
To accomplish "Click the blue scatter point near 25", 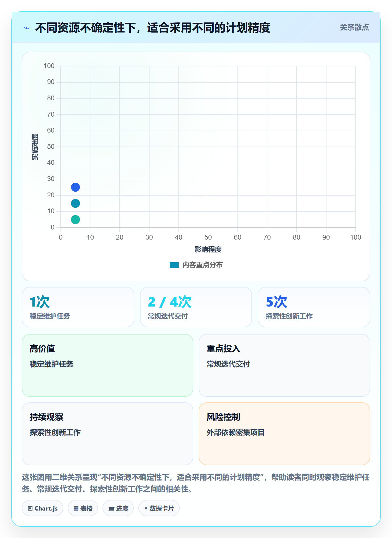I will (x=75, y=187).
